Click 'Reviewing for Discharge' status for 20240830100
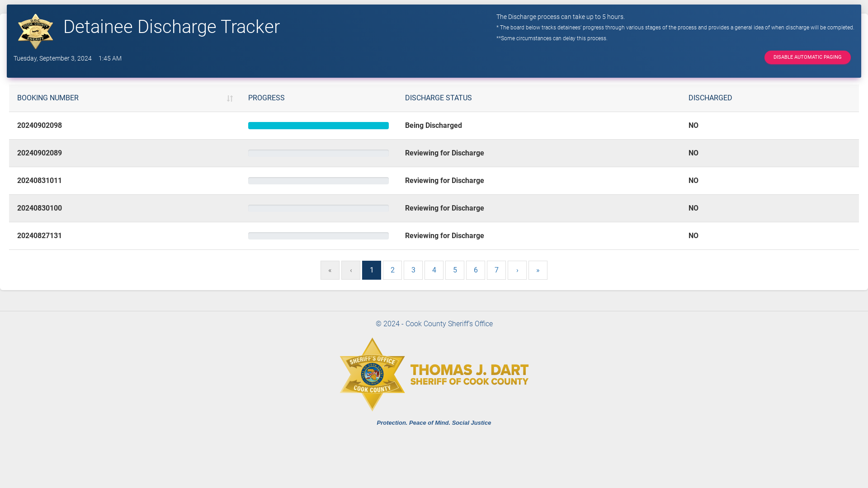868x488 pixels. click(444, 208)
